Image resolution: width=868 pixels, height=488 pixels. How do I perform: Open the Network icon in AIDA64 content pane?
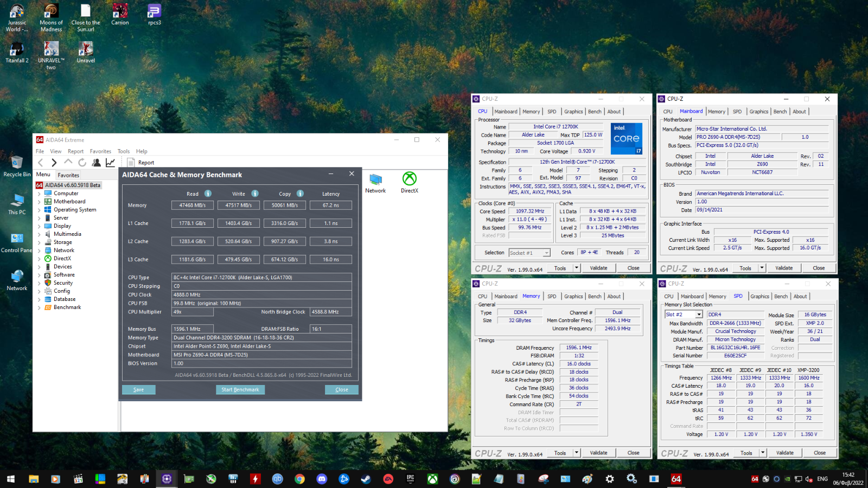click(375, 183)
